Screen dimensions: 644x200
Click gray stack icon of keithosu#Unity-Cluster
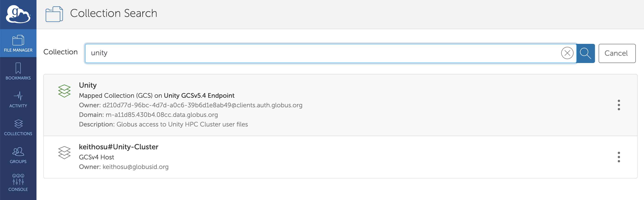pos(64,153)
